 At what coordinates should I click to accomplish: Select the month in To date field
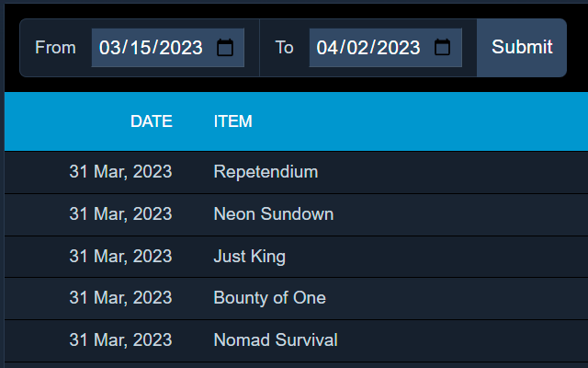pyautogui.click(x=326, y=48)
